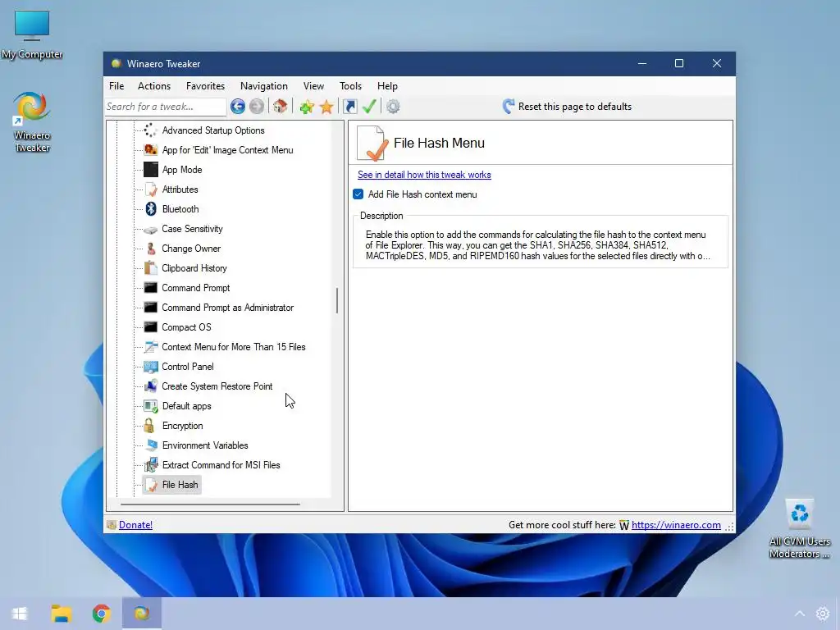Open the Actions menu

154,85
